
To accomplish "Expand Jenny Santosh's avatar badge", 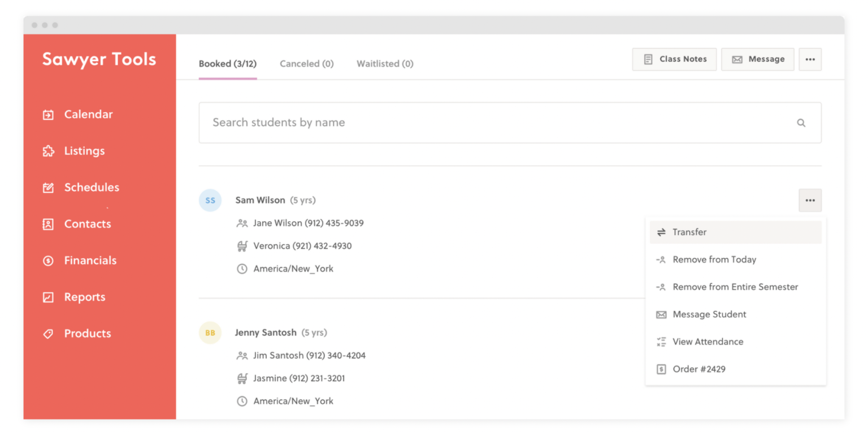I will (x=210, y=332).
